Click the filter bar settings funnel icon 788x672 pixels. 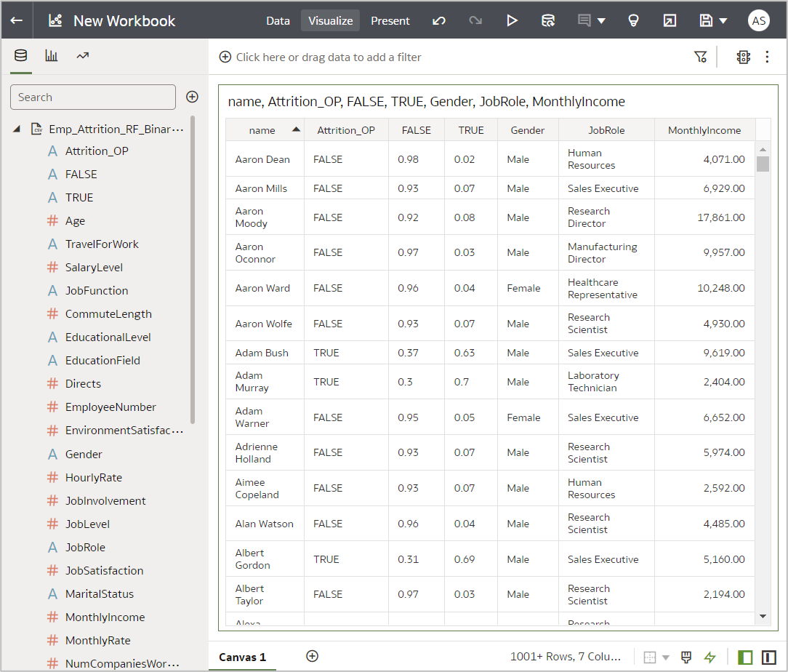(x=700, y=57)
